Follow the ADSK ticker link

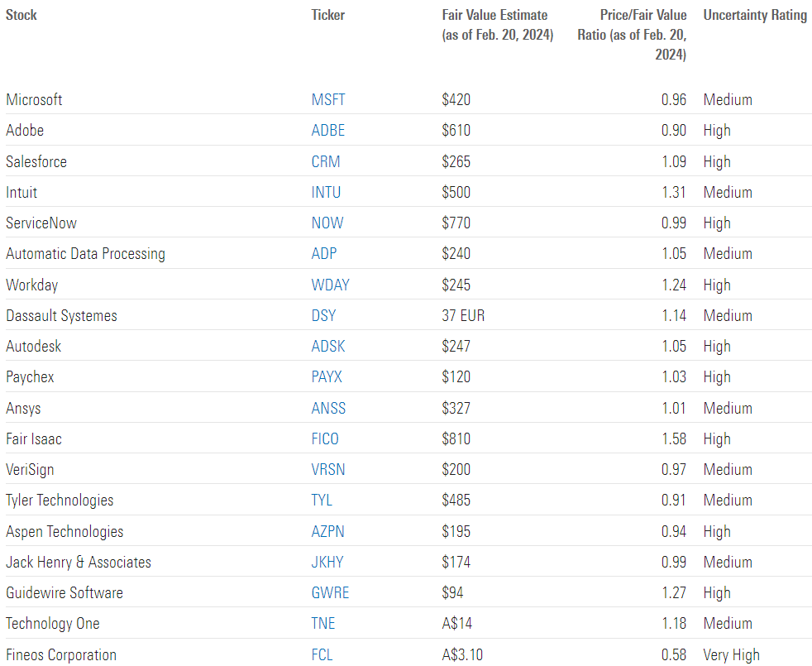tap(328, 347)
